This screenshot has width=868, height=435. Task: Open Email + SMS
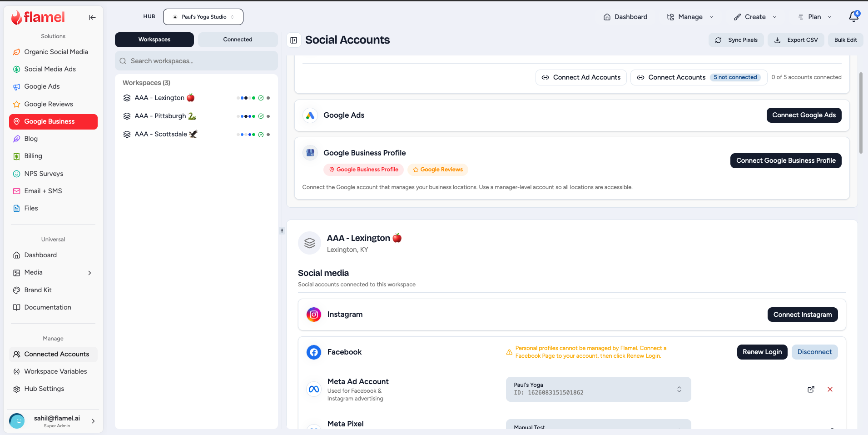coord(53,191)
